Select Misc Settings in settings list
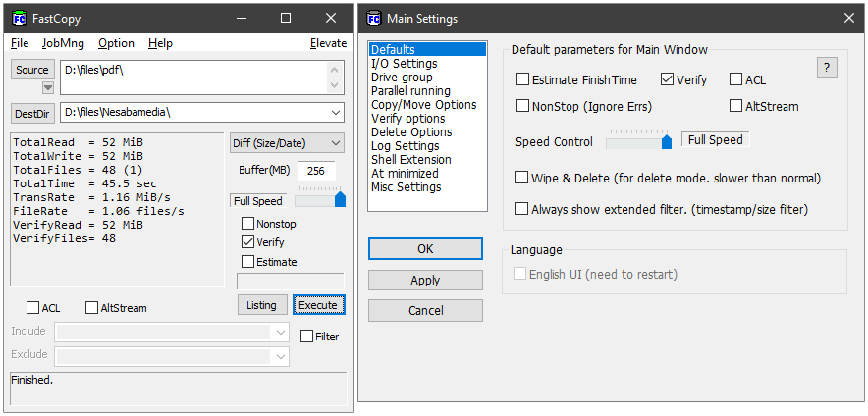 pyautogui.click(x=427, y=187)
